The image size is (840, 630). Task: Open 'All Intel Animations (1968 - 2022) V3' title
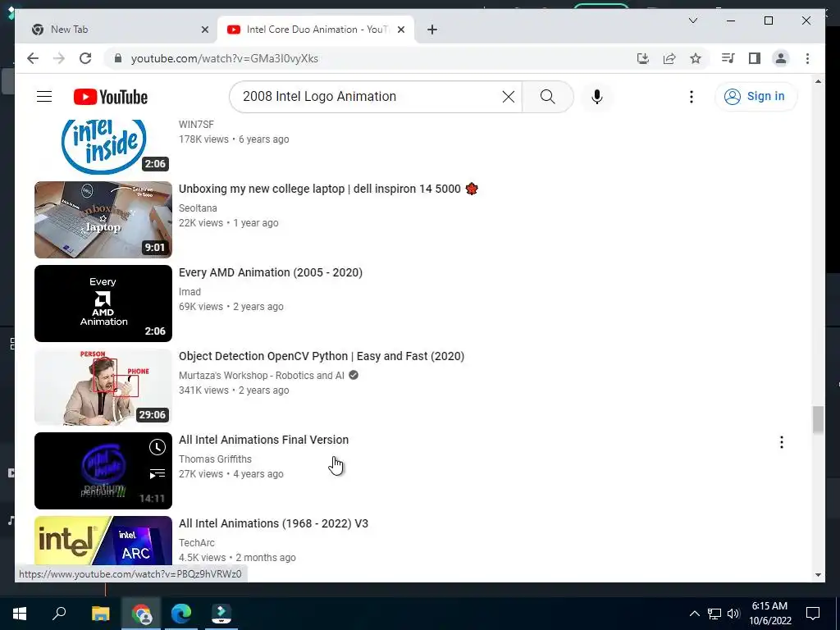click(273, 523)
